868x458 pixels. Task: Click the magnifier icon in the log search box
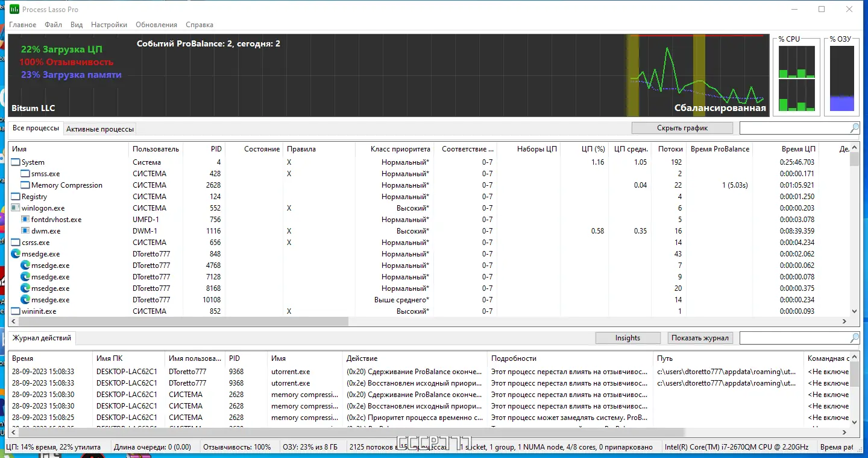[x=854, y=338]
